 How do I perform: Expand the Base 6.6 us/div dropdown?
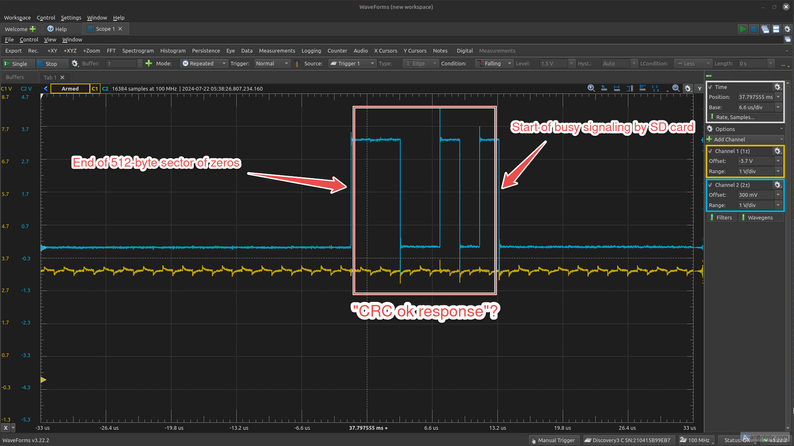(x=778, y=107)
